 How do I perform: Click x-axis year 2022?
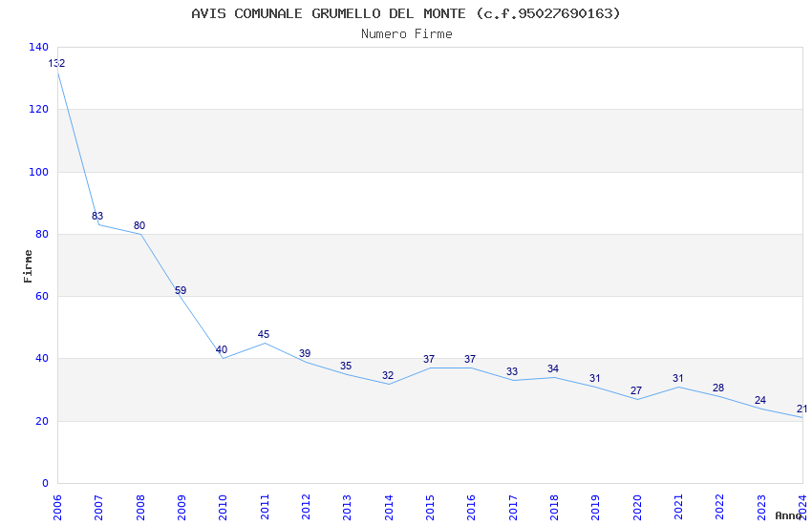click(720, 507)
